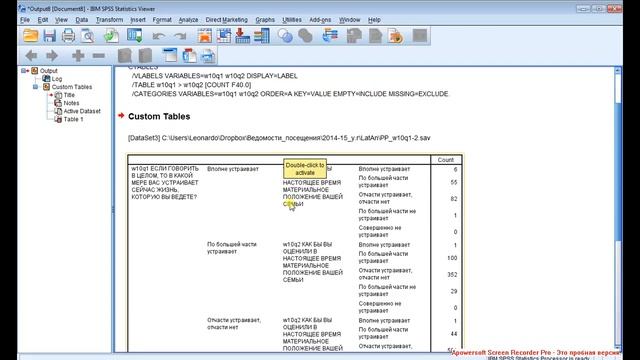Click the grey square designate-window icon
This screenshot has height=360, width=640.
420,36
